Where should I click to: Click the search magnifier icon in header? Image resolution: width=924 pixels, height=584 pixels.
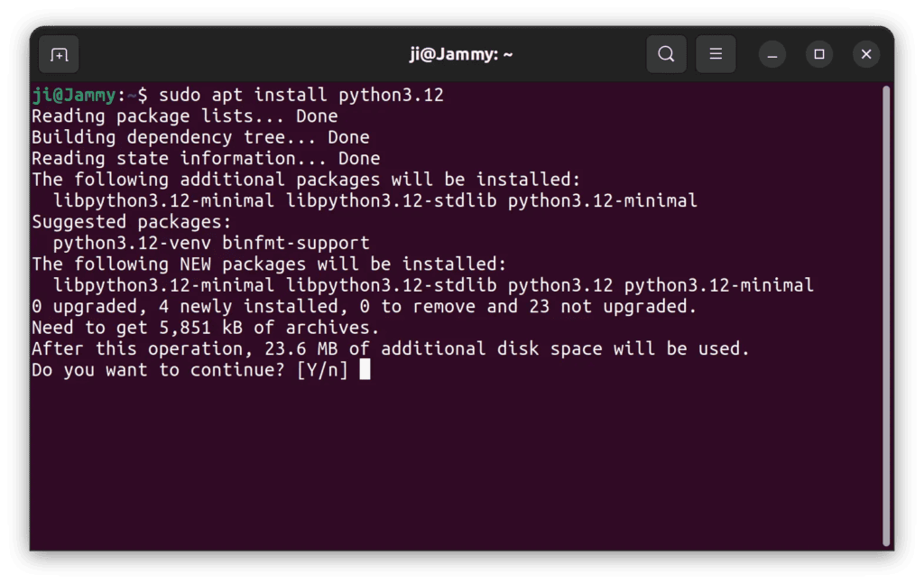pyautogui.click(x=666, y=54)
